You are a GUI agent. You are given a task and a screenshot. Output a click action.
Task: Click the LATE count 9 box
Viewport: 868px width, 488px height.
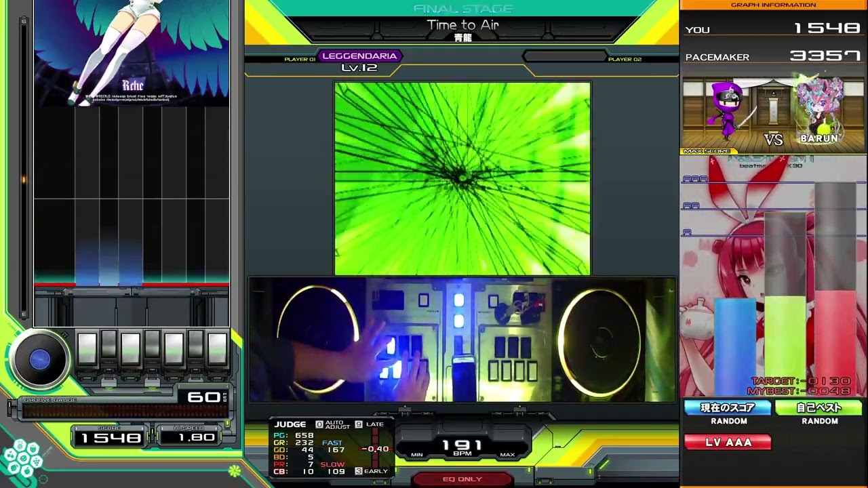point(359,424)
